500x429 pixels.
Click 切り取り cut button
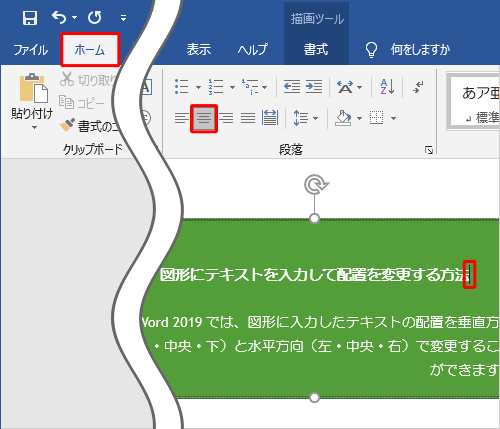tap(88, 80)
